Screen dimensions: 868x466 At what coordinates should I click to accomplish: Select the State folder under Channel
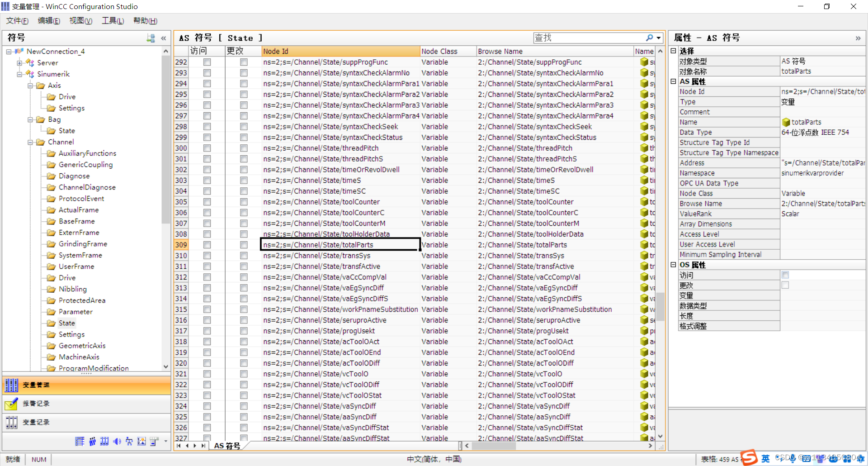pyautogui.click(x=66, y=323)
